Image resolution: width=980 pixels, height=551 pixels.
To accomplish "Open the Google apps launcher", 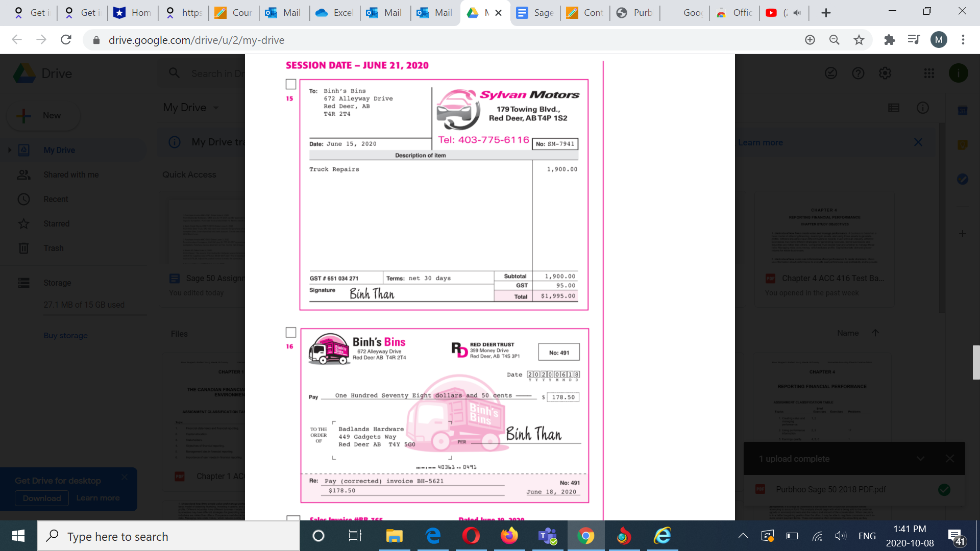I will point(928,73).
